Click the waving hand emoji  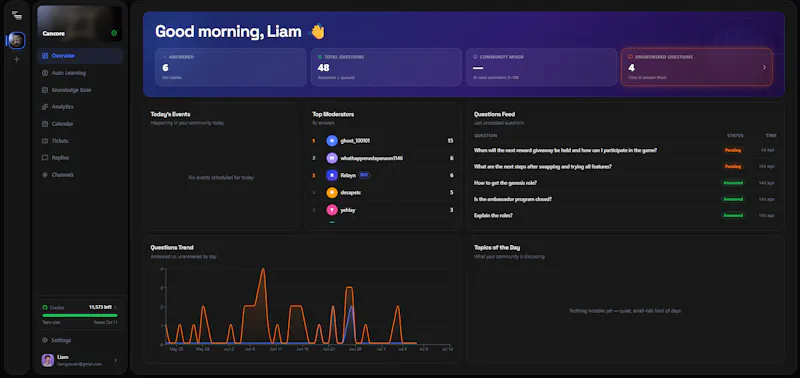coord(317,32)
